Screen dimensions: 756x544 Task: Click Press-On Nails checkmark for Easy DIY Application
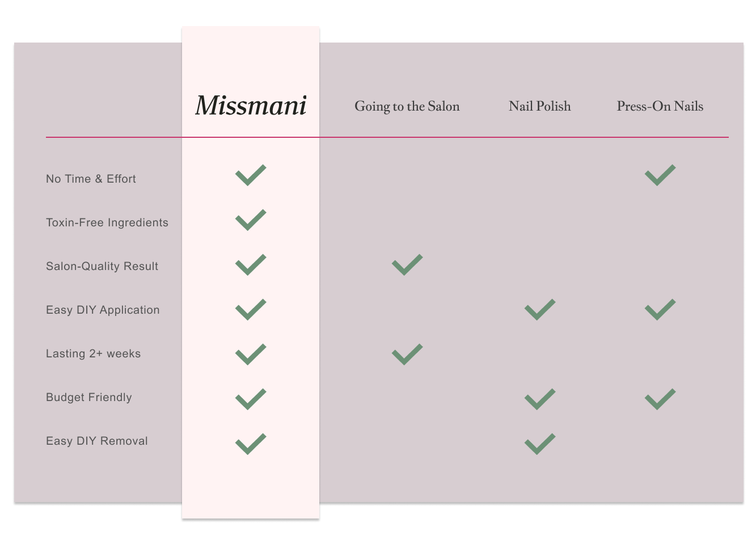click(x=660, y=310)
